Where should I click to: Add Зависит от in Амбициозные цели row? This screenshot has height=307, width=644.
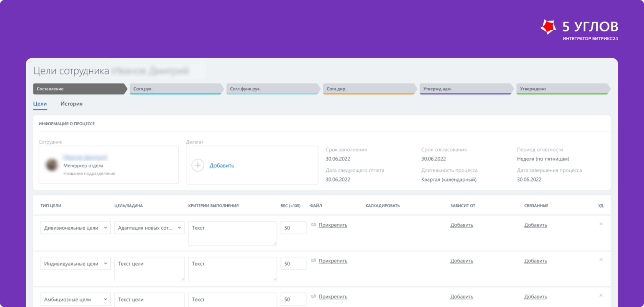[x=462, y=297]
